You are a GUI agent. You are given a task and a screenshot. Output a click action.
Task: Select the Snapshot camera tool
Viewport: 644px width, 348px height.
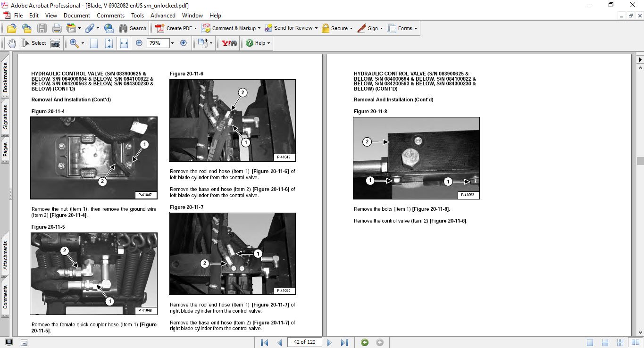tap(55, 43)
